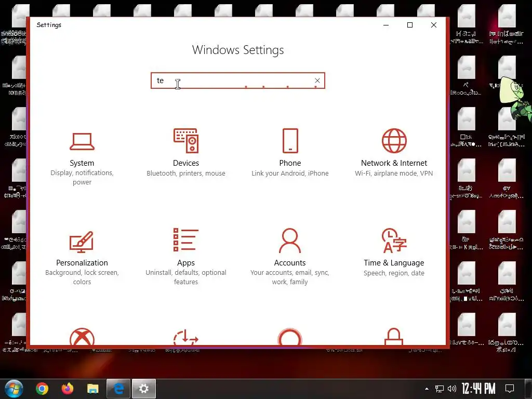
Task: Open the Start menu orb
Action: click(x=14, y=389)
